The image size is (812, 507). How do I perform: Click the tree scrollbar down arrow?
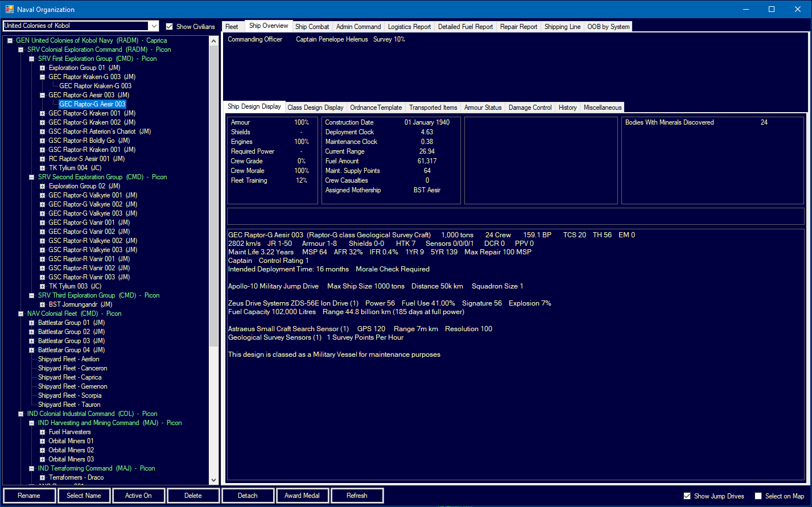[x=213, y=481]
